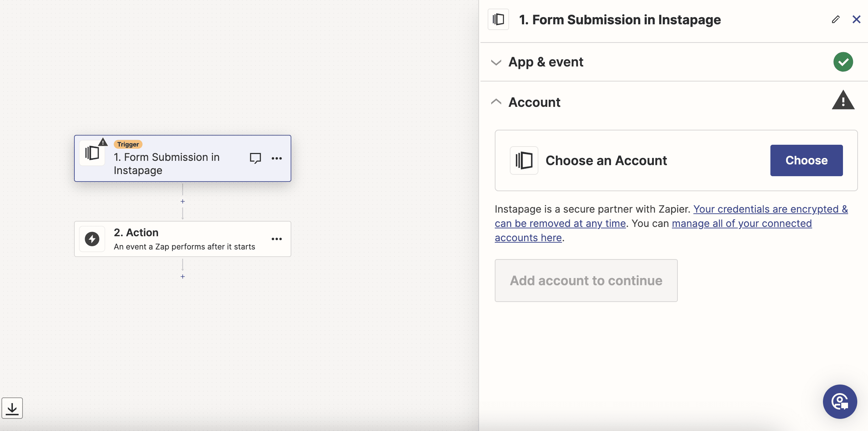This screenshot has height=431, width=868.
Task: Select the Form Submission in Instapage trigger title
Action: pyautogui.click(x=167, y=164)
